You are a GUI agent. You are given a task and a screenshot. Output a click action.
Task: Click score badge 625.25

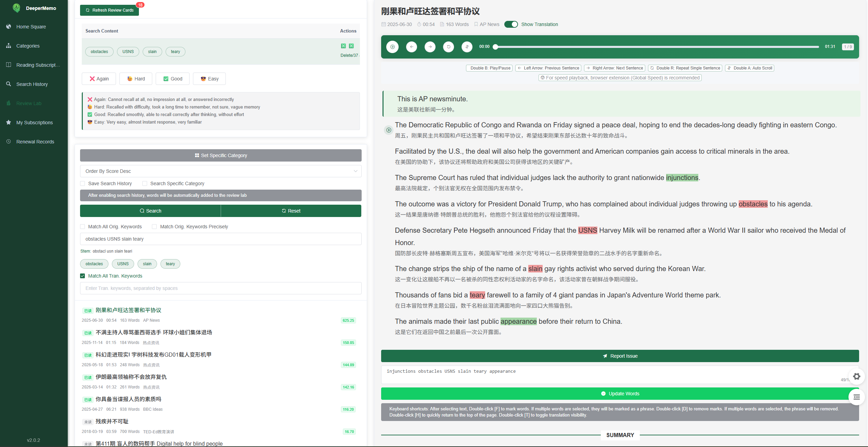pos(348,320)
